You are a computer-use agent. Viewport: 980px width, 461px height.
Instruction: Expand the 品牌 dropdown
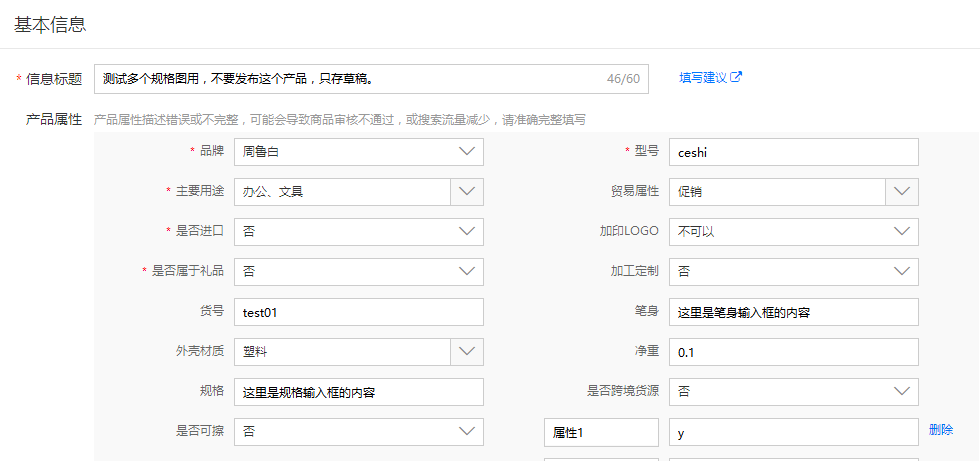coord(466,152)
